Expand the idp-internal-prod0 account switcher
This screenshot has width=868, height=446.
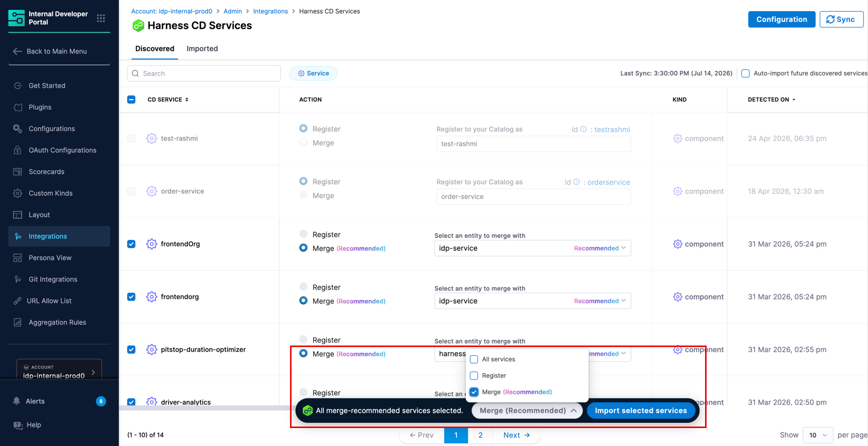pyautogui.click(x=59, y=370)
